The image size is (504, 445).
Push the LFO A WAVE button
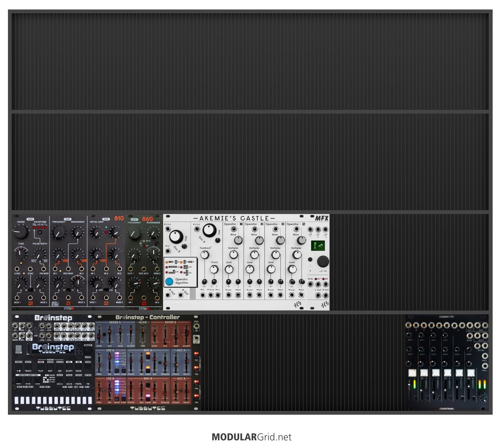click(x=117, y=370)
